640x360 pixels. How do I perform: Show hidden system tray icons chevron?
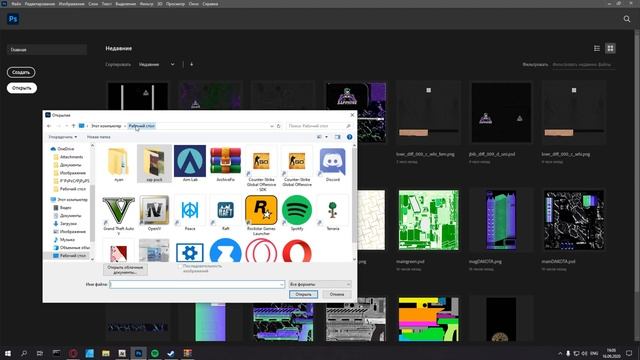pyautogui.click(x=560, y=353)
